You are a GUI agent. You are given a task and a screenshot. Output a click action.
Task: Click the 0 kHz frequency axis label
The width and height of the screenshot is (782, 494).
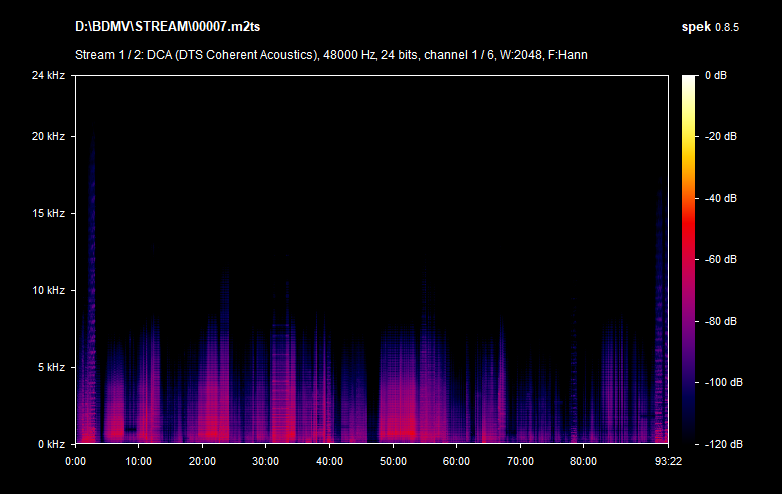pyautogui.click(x=51, y=444)
